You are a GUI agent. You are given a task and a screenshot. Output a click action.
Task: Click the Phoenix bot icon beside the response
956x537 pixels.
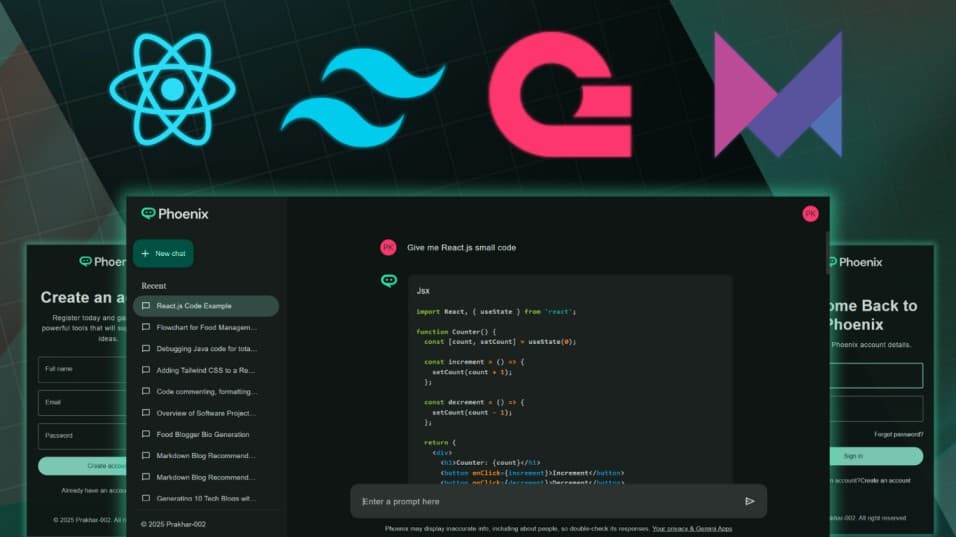pyautogui.click(x=389, y=280)
